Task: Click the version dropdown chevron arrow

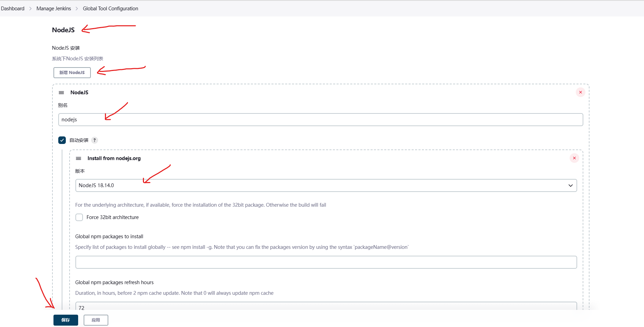Action: tap(570, 185)
